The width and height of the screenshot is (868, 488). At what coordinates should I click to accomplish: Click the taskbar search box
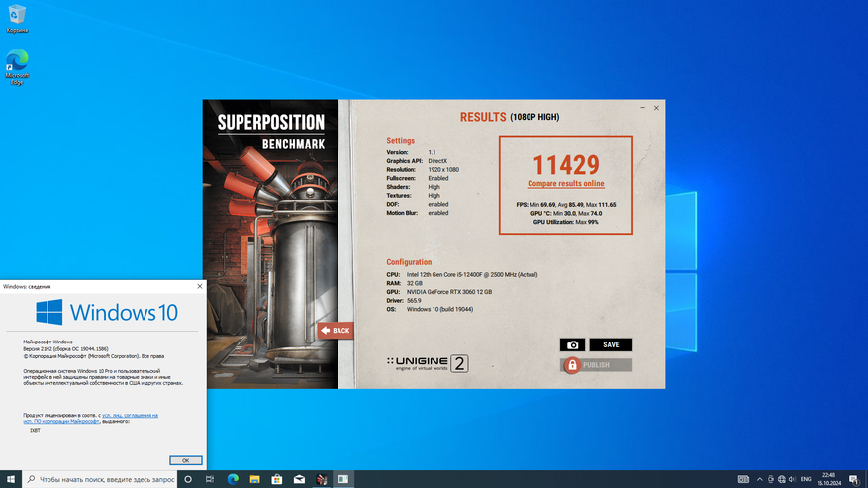(x=100, y=479)
